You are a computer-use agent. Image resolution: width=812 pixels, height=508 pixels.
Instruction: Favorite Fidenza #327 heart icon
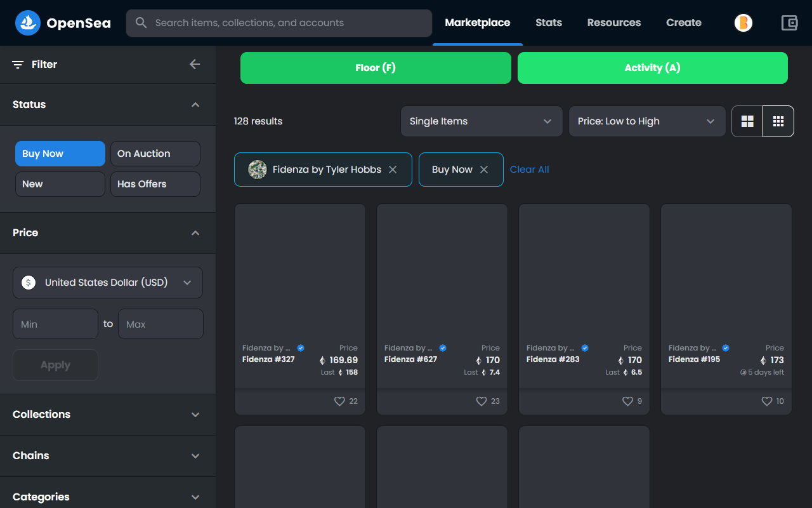pos(339,401)
